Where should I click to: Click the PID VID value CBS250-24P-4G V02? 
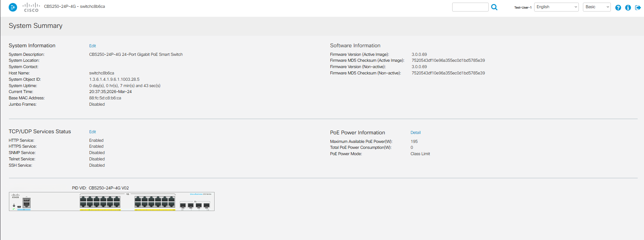[x=109, y=188]
